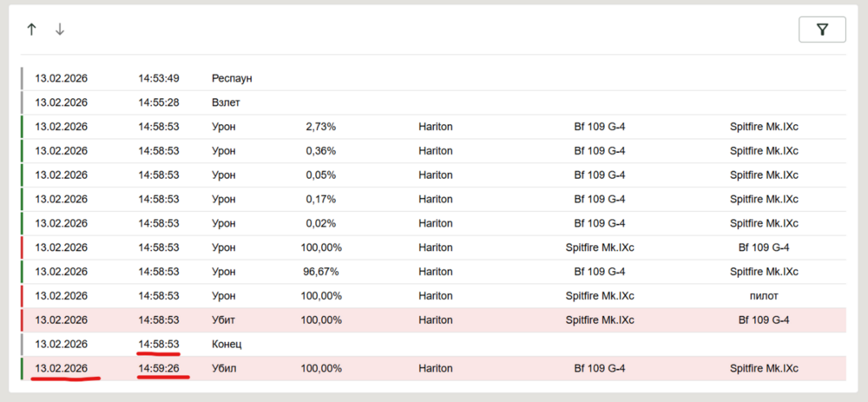868x402 pixels.
Task: Click Hariton in the Убил row
Action: pos(435,368)
